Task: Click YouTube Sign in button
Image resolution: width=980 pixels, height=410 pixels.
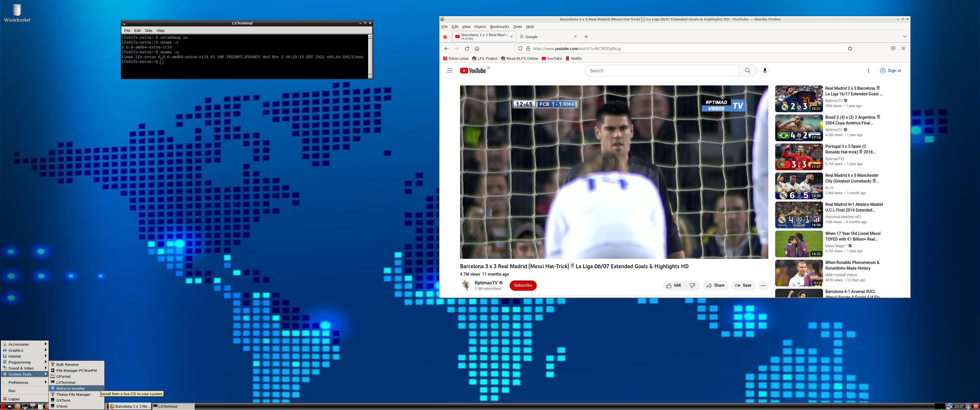Action: 891,70
